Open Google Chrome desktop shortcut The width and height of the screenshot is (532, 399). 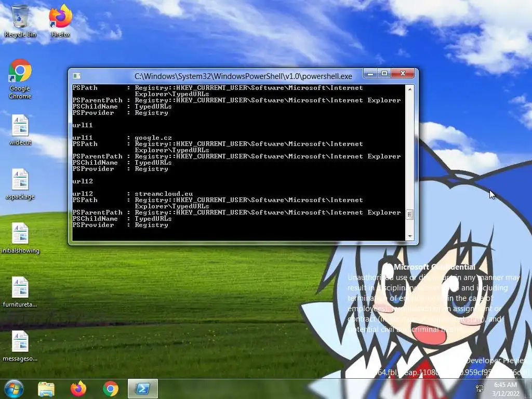pyautogui.click(x=20, y=79)
